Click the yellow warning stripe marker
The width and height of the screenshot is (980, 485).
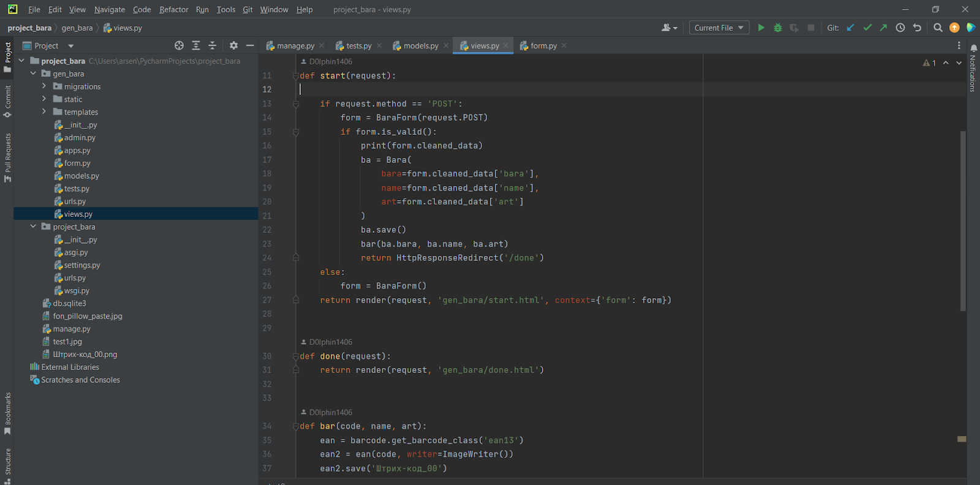[962, 439]
